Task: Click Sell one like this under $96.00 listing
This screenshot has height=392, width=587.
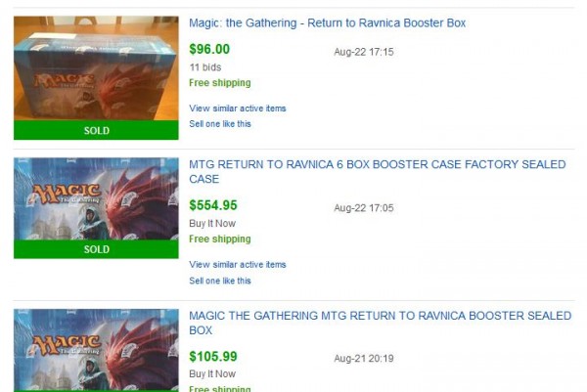Action: pyautogui.click(x=220, y=124)
